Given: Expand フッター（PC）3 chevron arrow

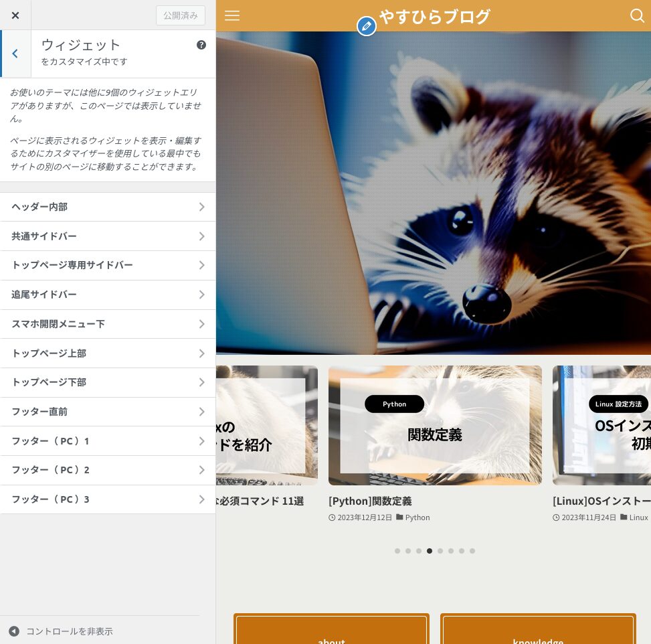Looking at the screenshot, I should 202,499.
